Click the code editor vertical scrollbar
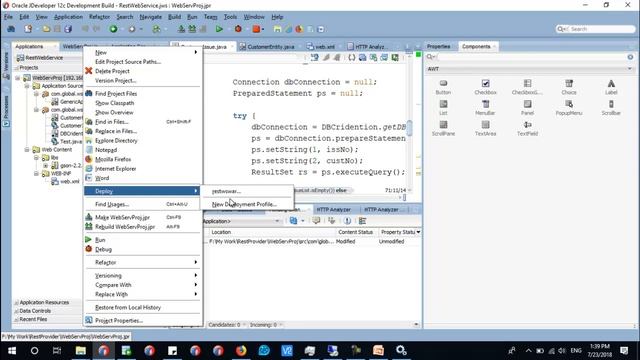The width and height of the screenshot is (640, 360). click(409, 128)
